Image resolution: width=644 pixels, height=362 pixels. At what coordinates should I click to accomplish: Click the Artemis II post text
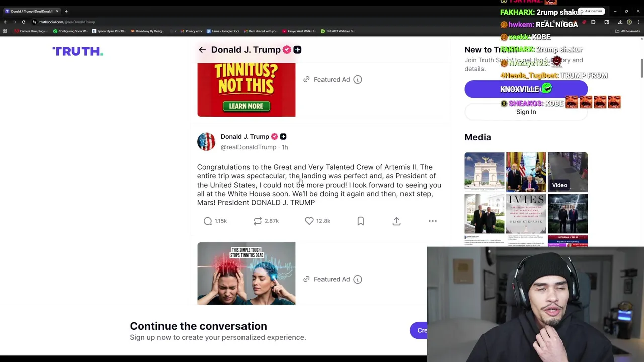319,185
